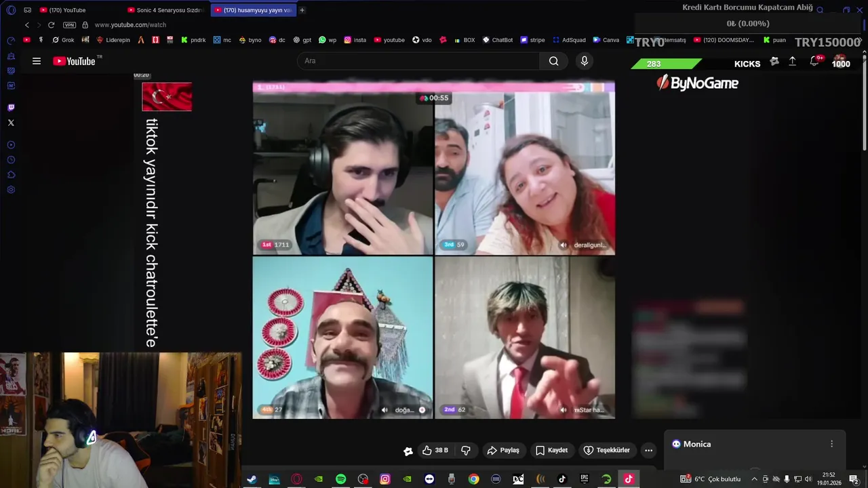Image resolution: width=868 pixels, height=488 pixels.
Task: Open the three-dot more actions menu
Action: (648, 450)
